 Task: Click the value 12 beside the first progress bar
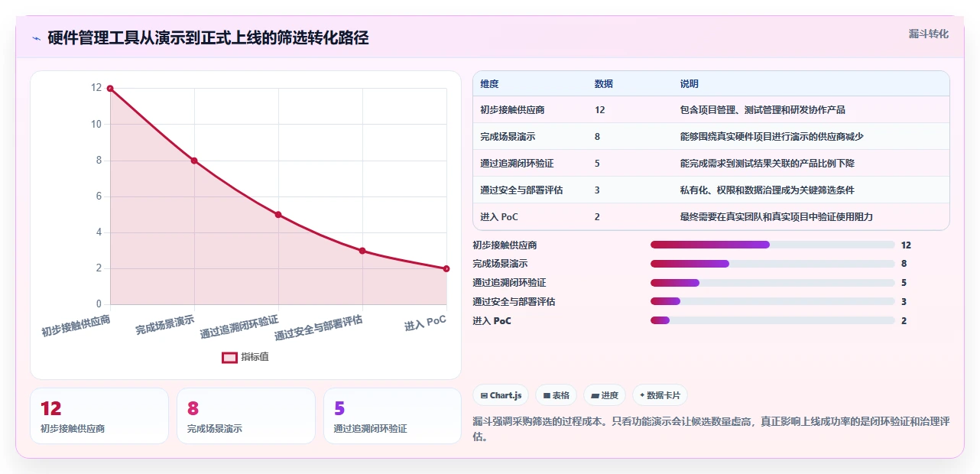[x=906, y=245]
